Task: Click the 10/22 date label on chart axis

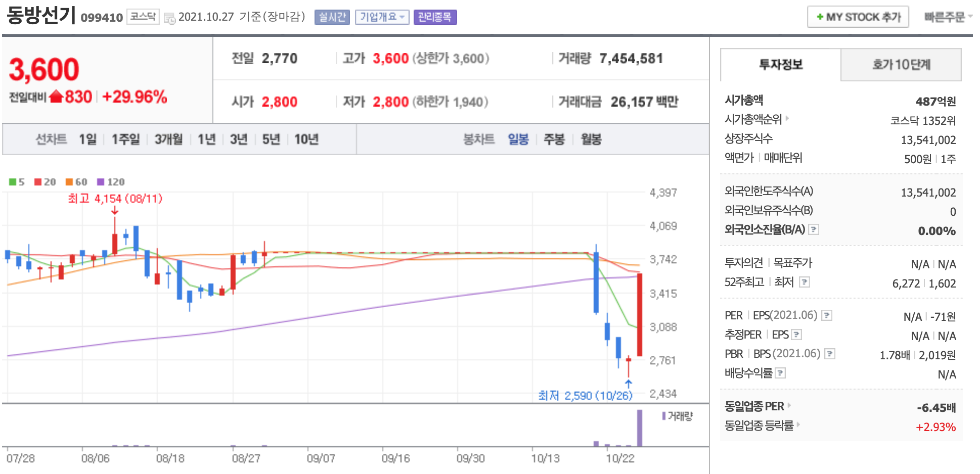Action: [x=620, y=458]
